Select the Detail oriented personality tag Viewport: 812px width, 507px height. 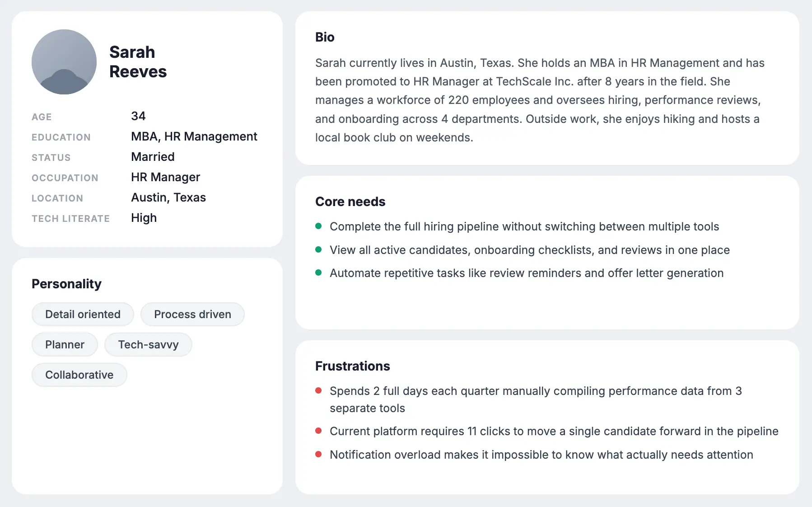83,314
